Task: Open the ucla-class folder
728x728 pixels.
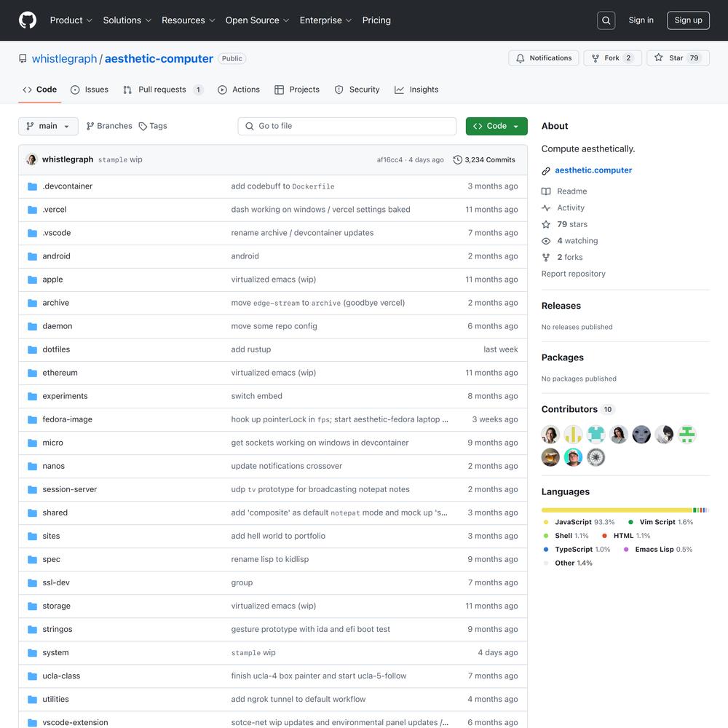Action: (x=61, y=676)
